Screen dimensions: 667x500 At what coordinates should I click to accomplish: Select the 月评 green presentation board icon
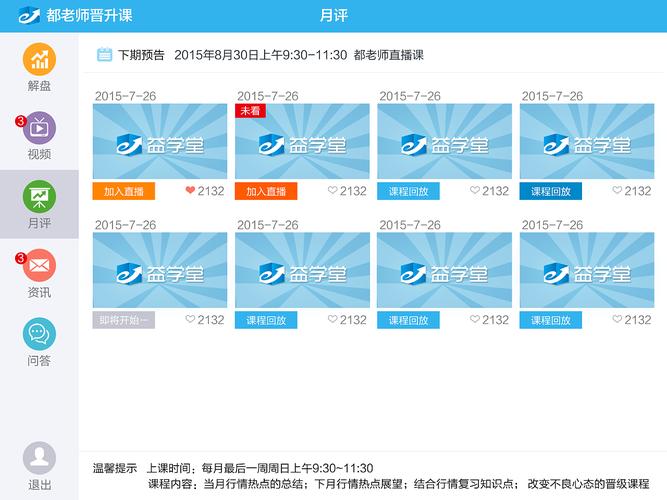pyautogui.click(x=39, y=197)
